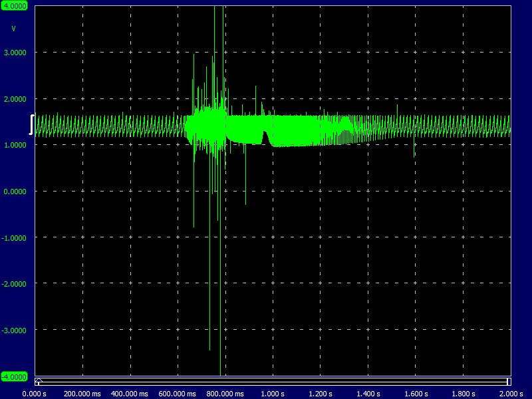This screenshot has width=532, height=399.
Task: Select the white bracket marker on the voltage axis
Action: click(31, 124)
